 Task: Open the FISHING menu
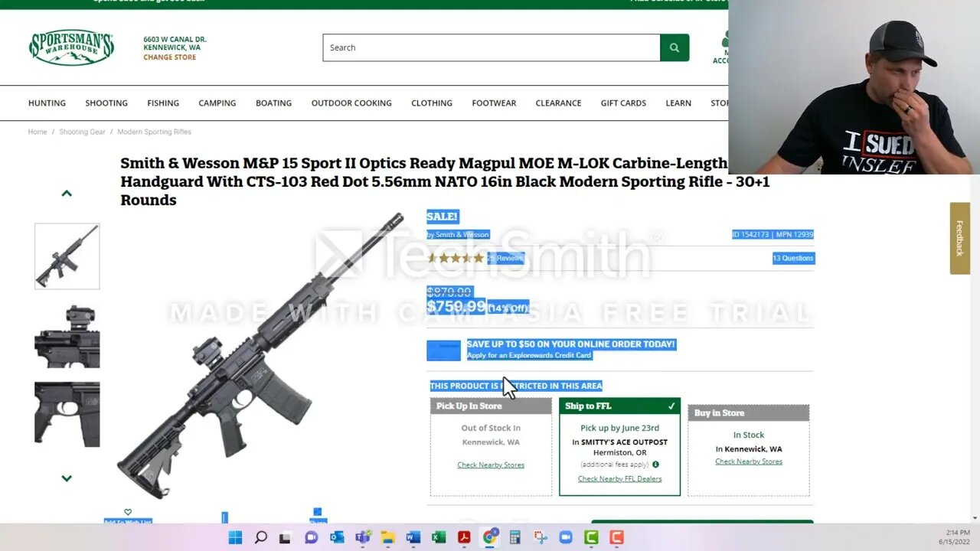click(163, 103)
